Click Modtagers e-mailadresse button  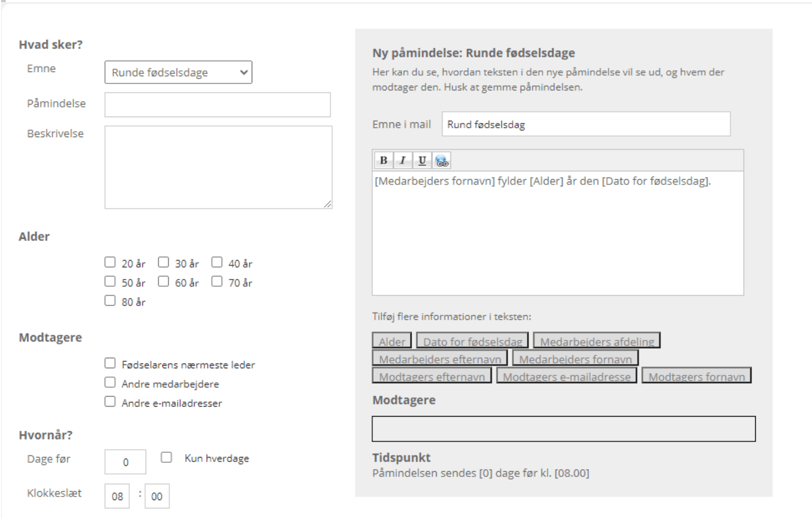coord(567,376)
